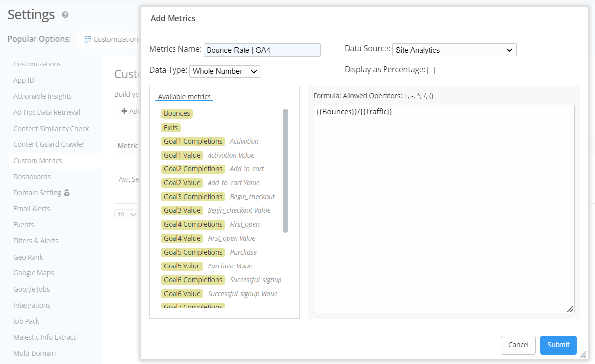The image size is (595, 364).
Task: Click the lock icon next to Domain Setting
Action: [x=67, y=193]
